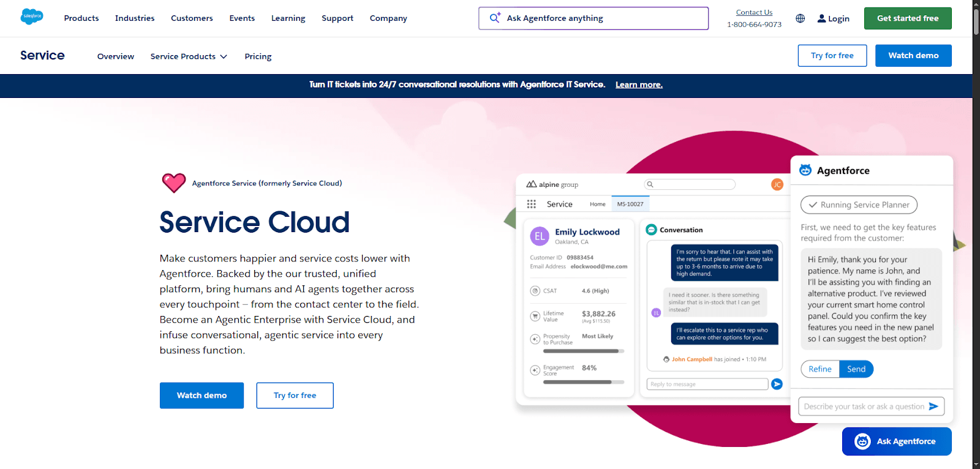Click the send arrow in task field

(933, 406)
